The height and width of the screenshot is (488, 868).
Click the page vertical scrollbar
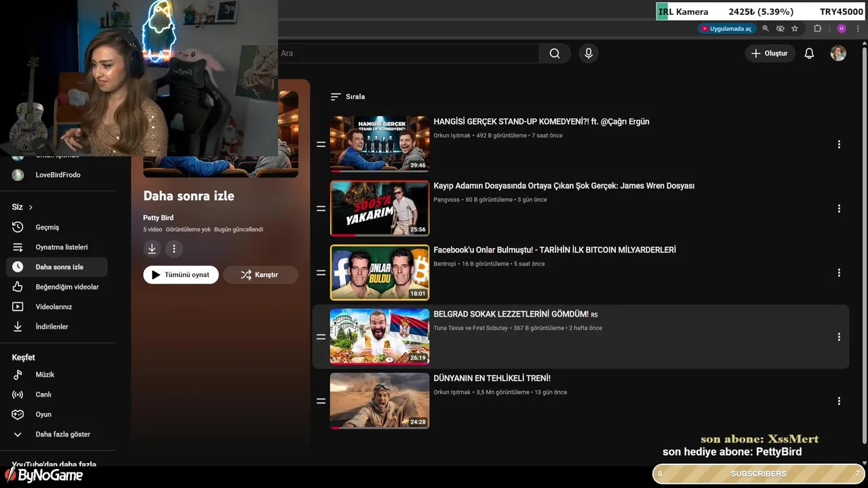click(864, 244)
